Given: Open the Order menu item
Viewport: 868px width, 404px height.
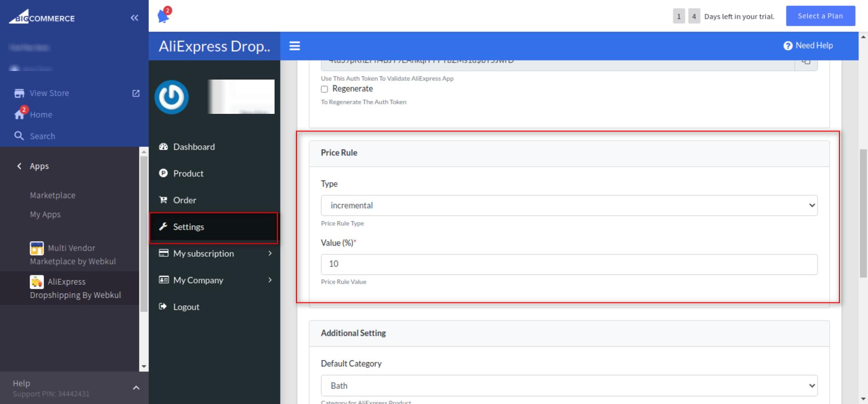Looking at the screenshot, I should point(214,200).
